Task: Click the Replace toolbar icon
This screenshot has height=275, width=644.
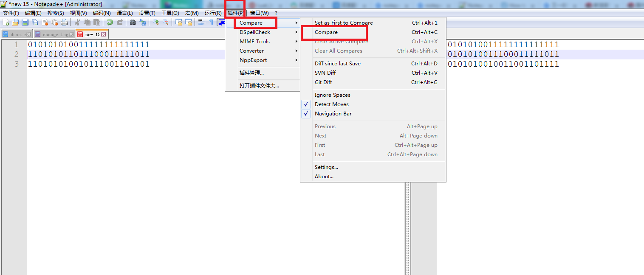Action: 143,22
